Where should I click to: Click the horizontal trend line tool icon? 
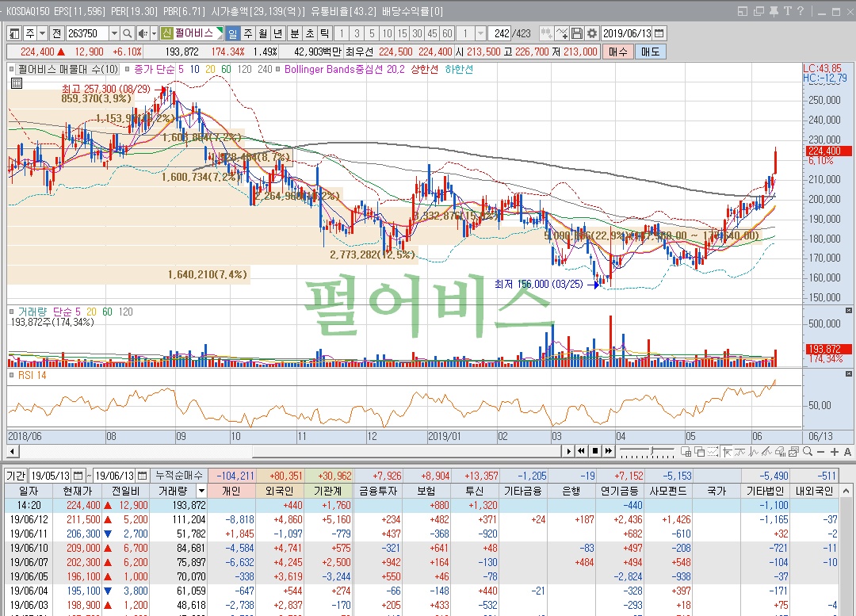[739, 452]
